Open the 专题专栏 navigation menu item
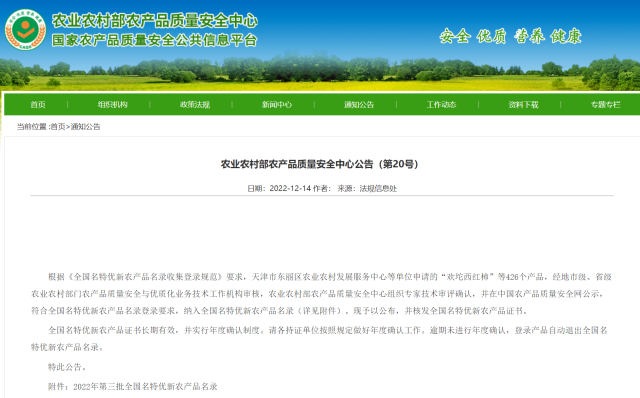 pos(606,105)
